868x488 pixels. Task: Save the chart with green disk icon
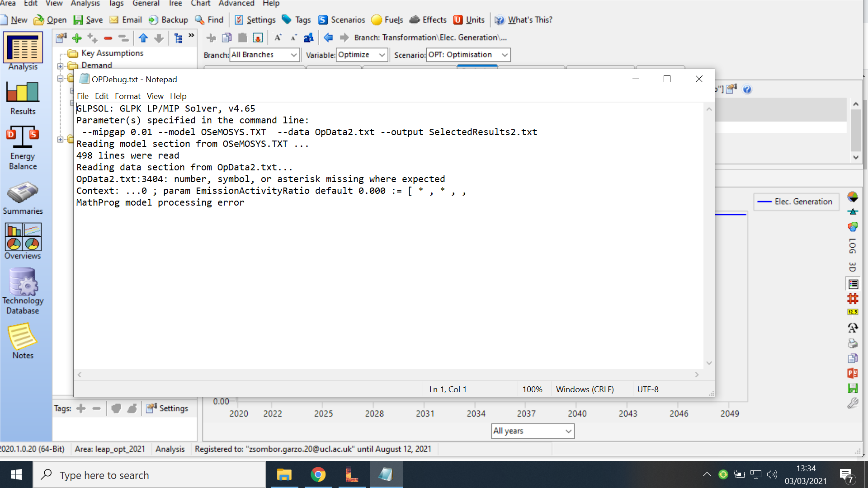click(x=853, y=388)
